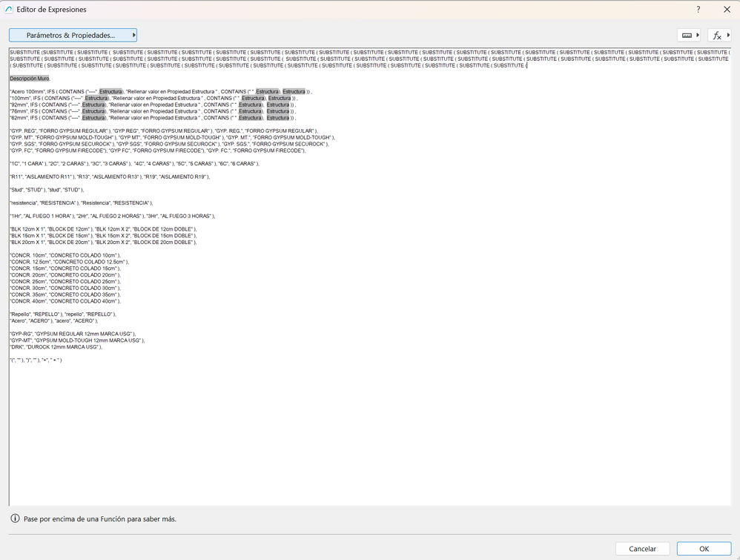The height and width of the screenshot is (560, 740).
Task: Click the "DUROCK 12mm MARCA USG" text
Action: [62, 347]
